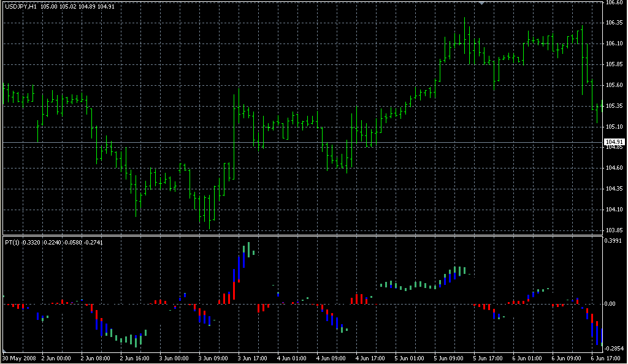Viewport: 628px width, 364px height.
Task: Click the 105.10 price axis label
Action: 615,127
